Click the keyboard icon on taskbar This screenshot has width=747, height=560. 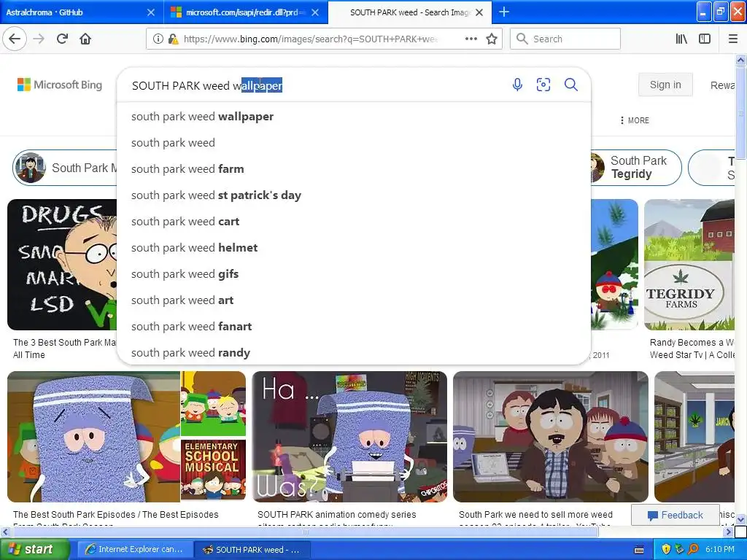[639, 550]
